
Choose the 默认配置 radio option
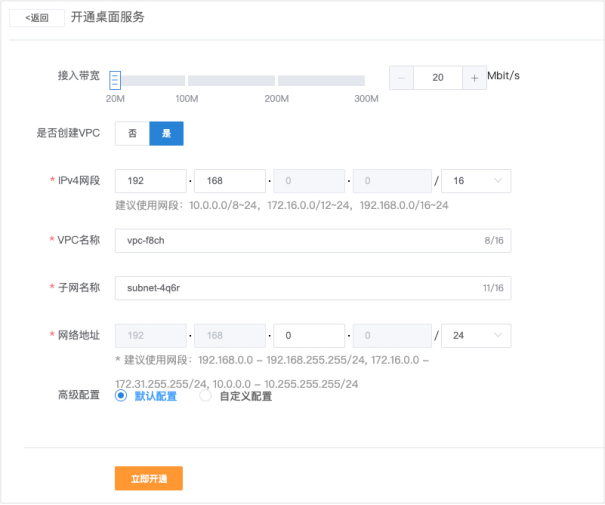point(122,396)
